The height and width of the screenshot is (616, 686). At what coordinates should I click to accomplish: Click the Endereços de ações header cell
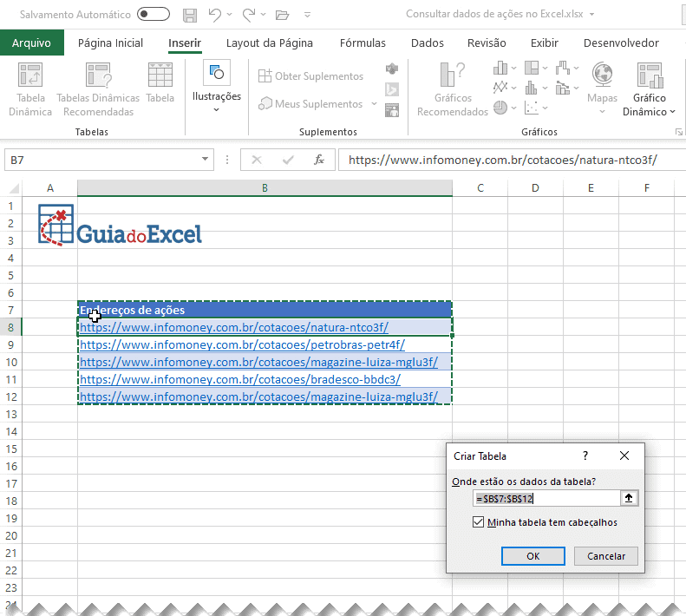(265, 310)
